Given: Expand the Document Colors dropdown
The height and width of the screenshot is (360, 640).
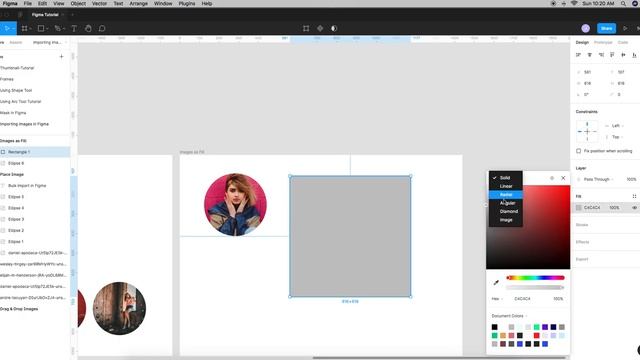Looking at the screenshot, I should (509, 316).
